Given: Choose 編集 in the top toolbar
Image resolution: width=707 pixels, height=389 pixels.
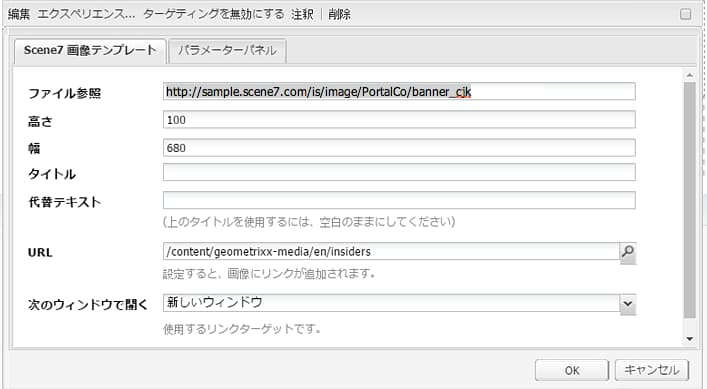Looking at the screenshot, I should tap(19, 14).
